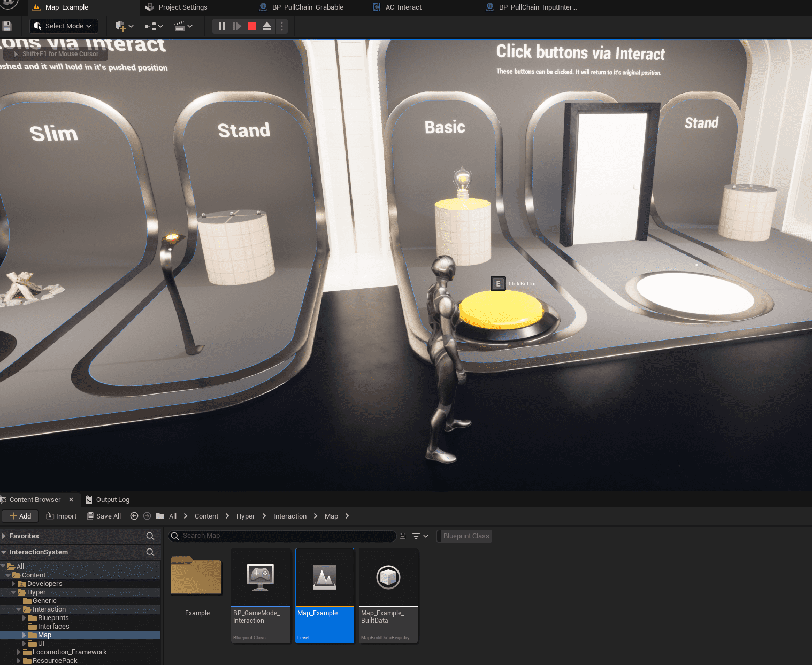The image size is (812, 665).
Task: Expand the Favorites section
Action: (4, 536)
